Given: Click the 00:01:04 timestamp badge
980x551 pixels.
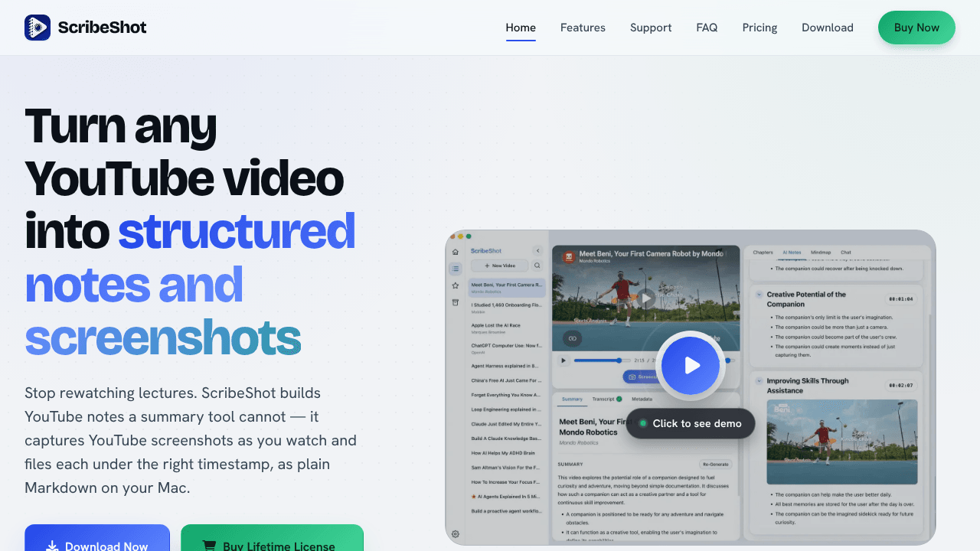Looking at the screenshot, I should (x=900, y=298).
